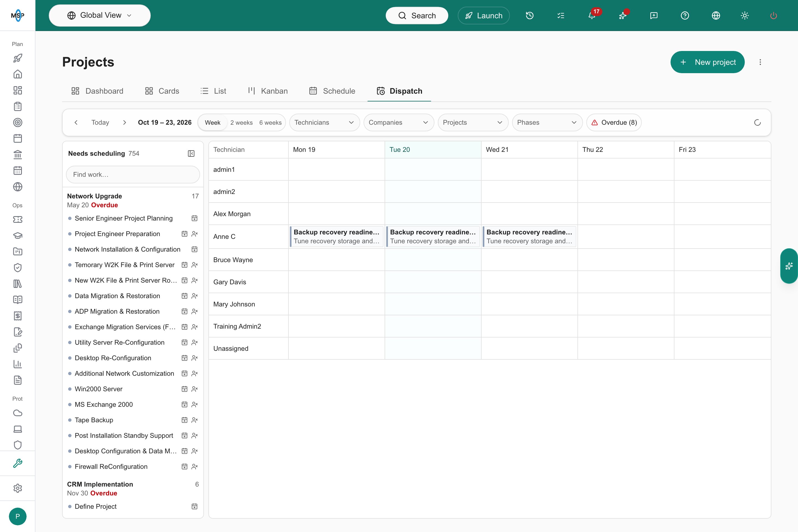Viewport: 798px width, 532px height.
Task: Select the CRM Implementation project group
Action: [133, 488]
